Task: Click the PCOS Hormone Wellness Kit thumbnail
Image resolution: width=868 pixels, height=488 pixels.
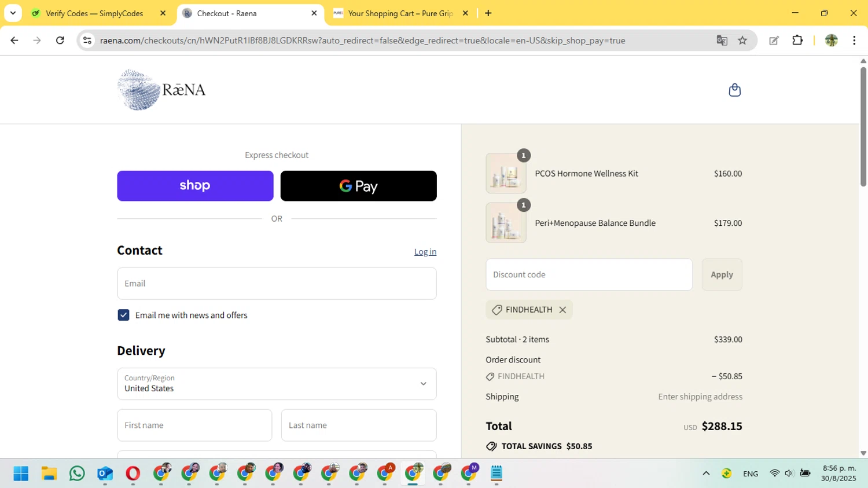Action: point(506,173)
